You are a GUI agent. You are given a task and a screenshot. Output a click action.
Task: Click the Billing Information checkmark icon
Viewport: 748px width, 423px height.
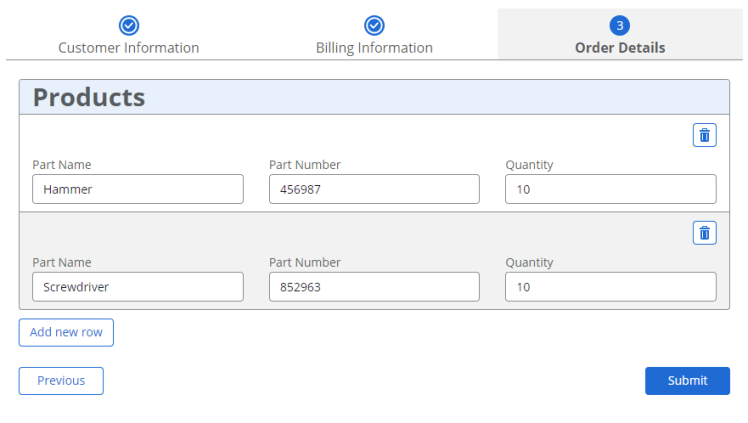pos(374,26)
